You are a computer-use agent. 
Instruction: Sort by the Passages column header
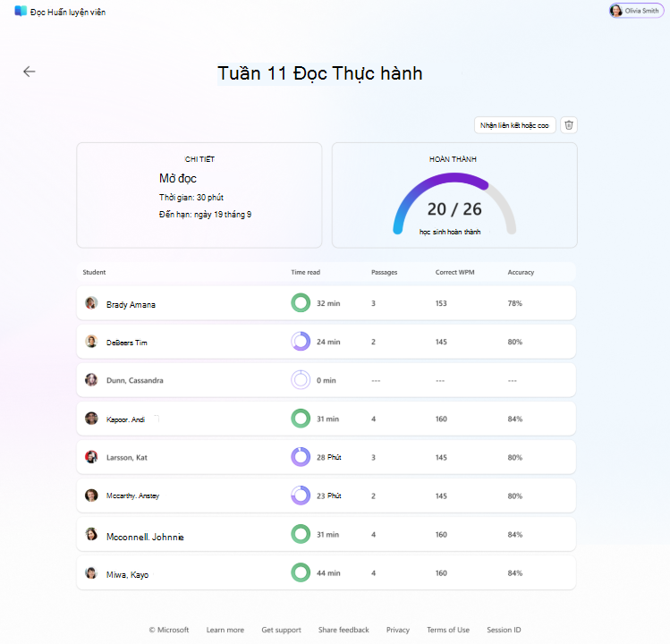point(384,272)
